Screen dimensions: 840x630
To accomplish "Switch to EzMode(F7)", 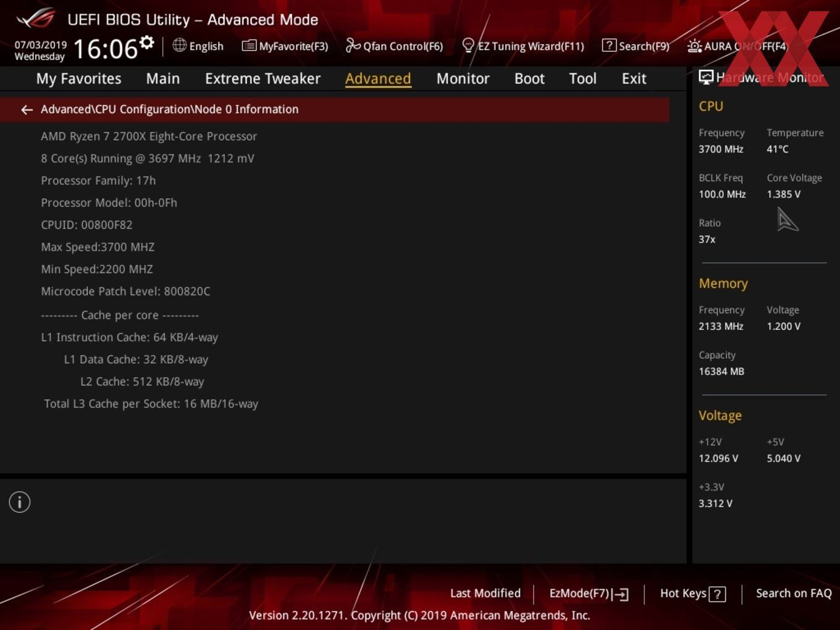I will (x=589, y=594).
